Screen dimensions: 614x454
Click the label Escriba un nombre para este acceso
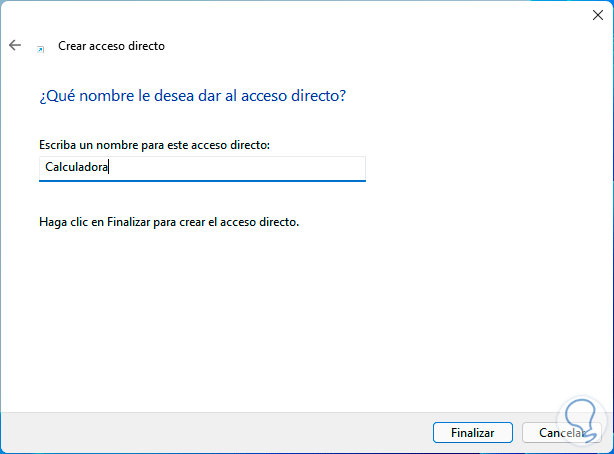pyautogui.click(x=156, y=145)
